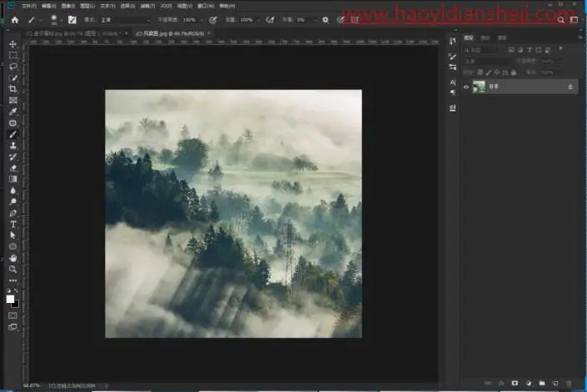This screenshot has height=392, width=587.
Task: Select the Lasso tool
Action: click(x=12, y=67)
